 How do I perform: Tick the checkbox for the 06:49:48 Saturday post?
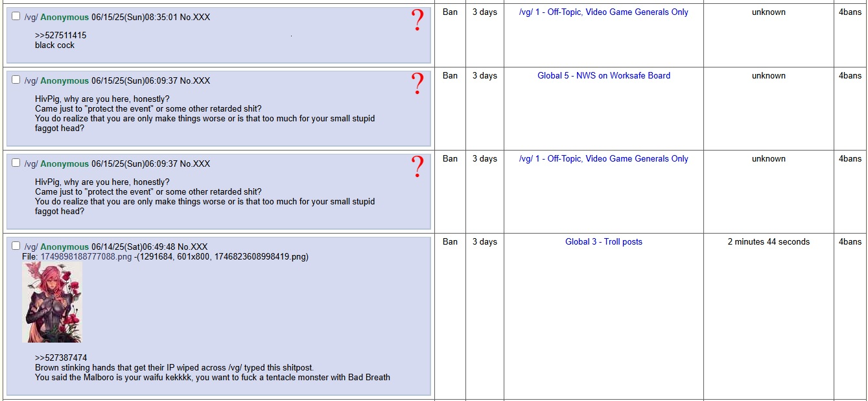pos(16,247)
